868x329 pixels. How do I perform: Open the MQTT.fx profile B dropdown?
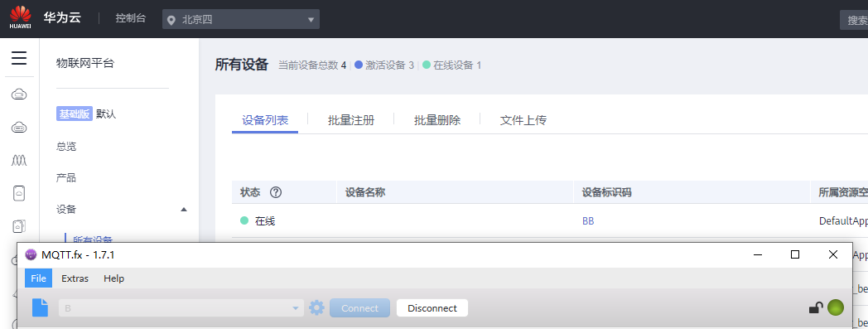(181, 308)
